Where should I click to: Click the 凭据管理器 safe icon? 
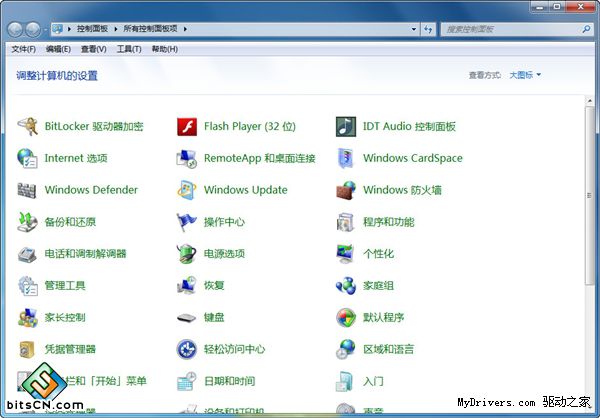[x=27, y=349]
